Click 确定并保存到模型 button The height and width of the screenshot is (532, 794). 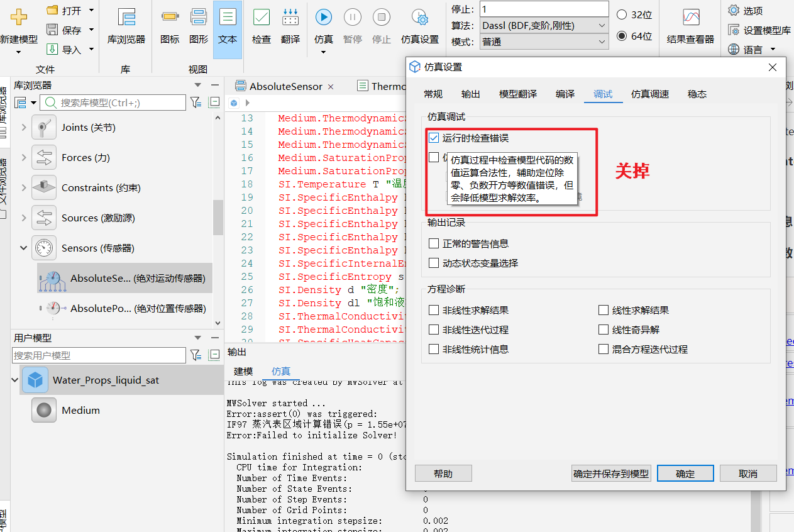[x=611, y=474]
